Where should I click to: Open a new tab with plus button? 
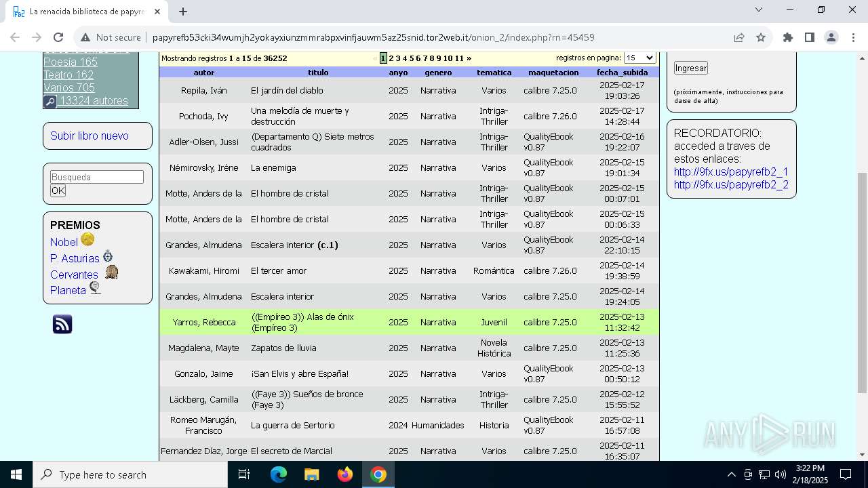(x=183, y=12)
